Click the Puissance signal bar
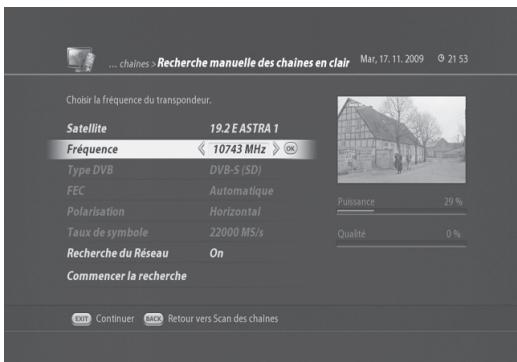 (401, 211)
